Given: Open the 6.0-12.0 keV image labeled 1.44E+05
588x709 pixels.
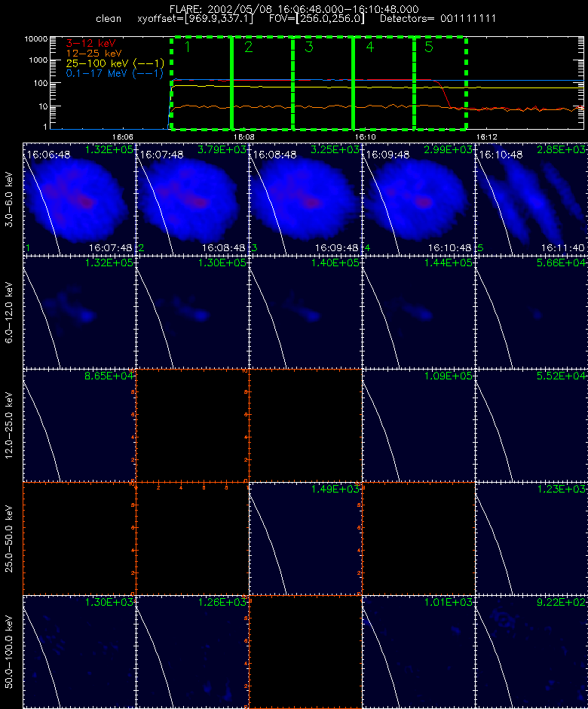Looking at the screenshot, I should pos(418,312).
